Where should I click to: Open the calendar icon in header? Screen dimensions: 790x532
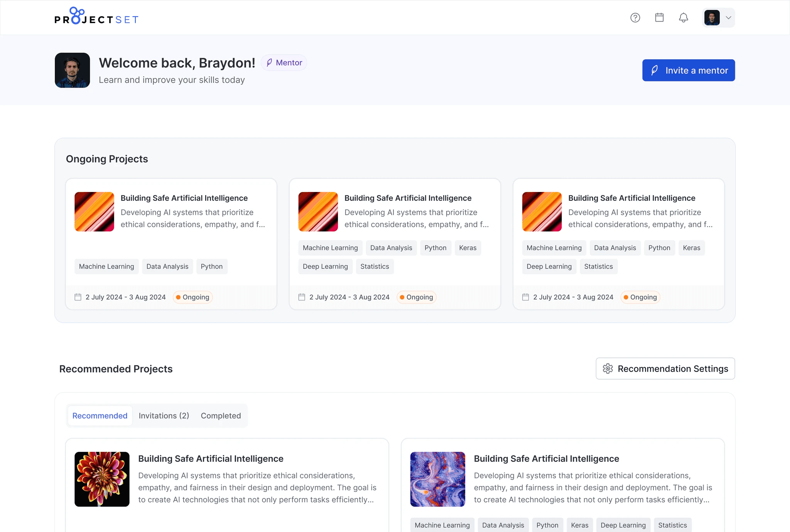coord(659,18)
